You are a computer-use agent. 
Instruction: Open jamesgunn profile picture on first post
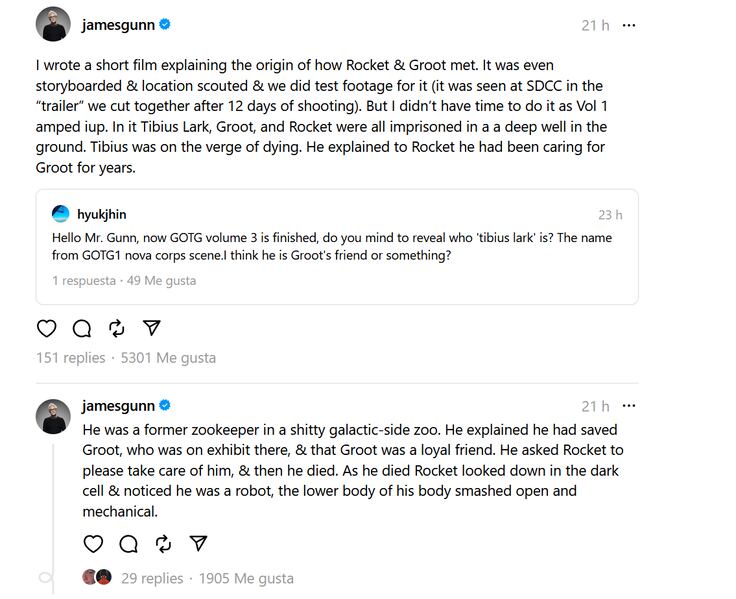coord(53,24)
